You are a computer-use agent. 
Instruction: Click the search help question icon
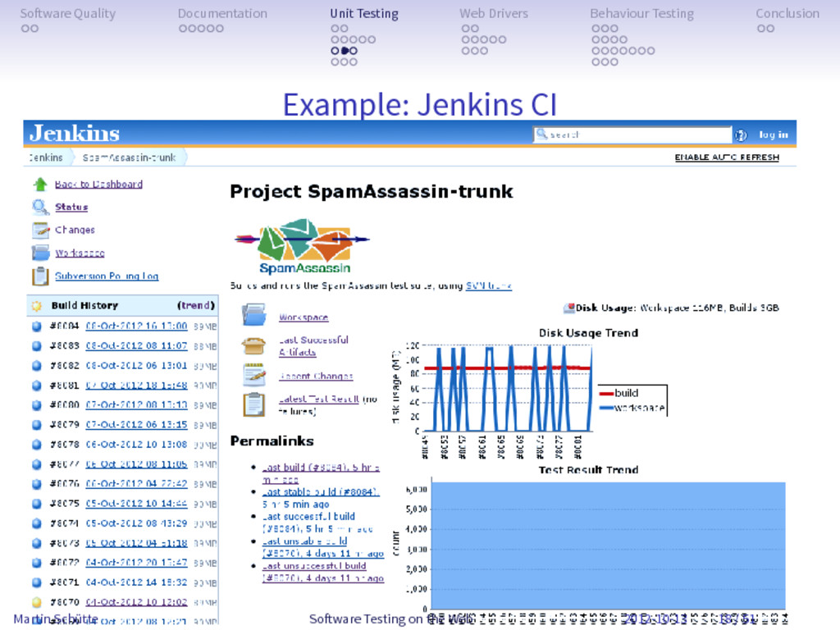tap(741, 135)
